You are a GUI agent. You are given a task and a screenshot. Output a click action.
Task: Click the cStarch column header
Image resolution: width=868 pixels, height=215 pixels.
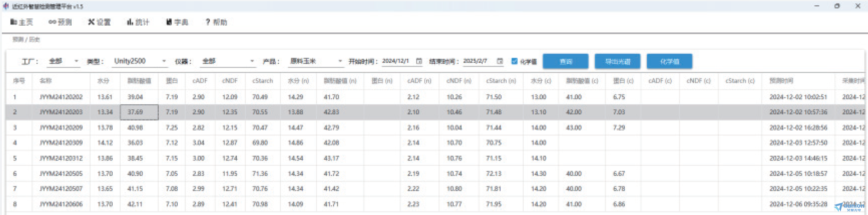[263, 81]
